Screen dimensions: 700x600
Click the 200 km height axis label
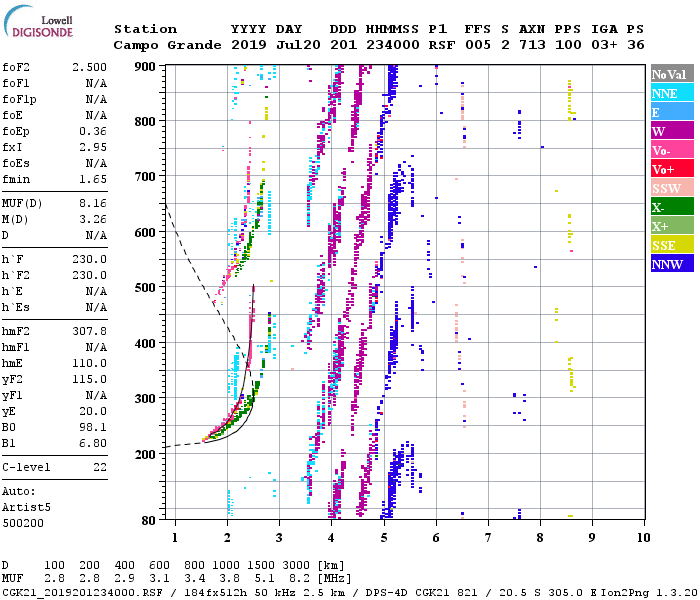coord(145,454)
